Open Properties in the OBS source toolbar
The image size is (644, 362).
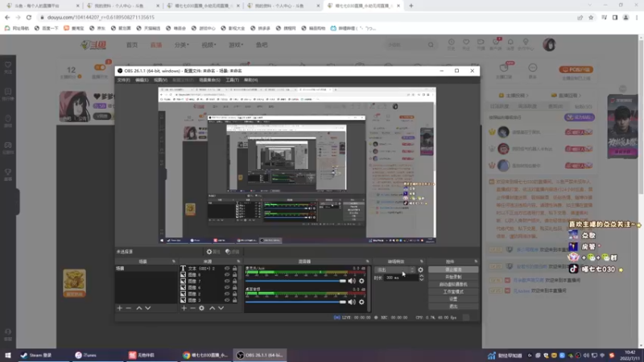click(213, 252)
